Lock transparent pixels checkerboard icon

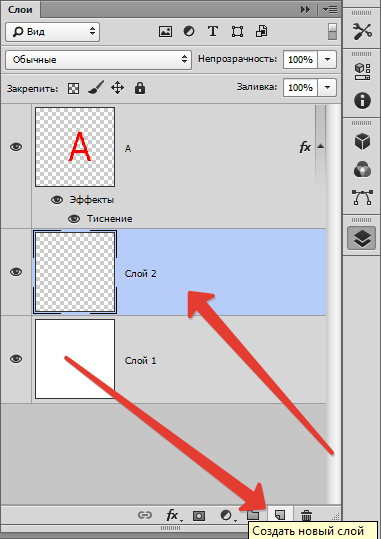[x=73, y=88]
